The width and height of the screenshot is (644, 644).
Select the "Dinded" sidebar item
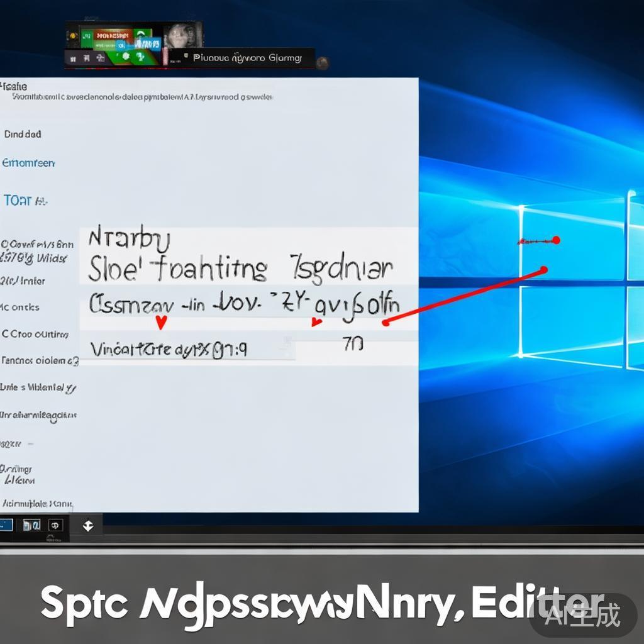coord(23,134)
